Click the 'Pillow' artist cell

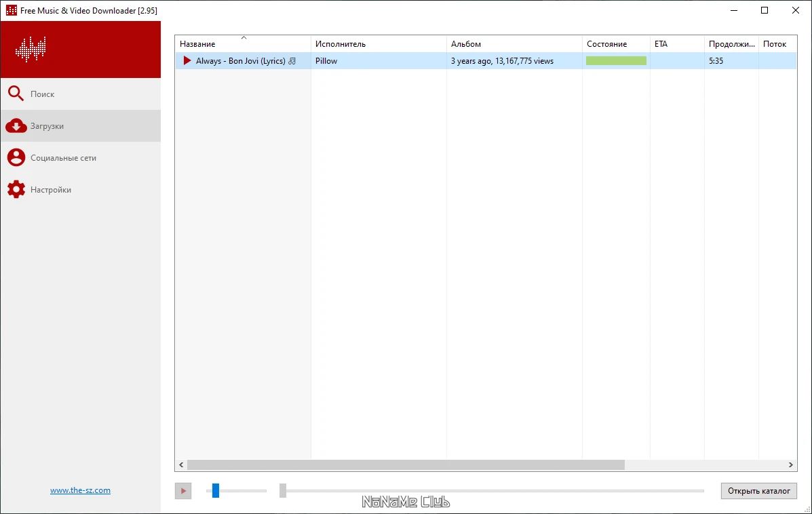coord(326,60)
